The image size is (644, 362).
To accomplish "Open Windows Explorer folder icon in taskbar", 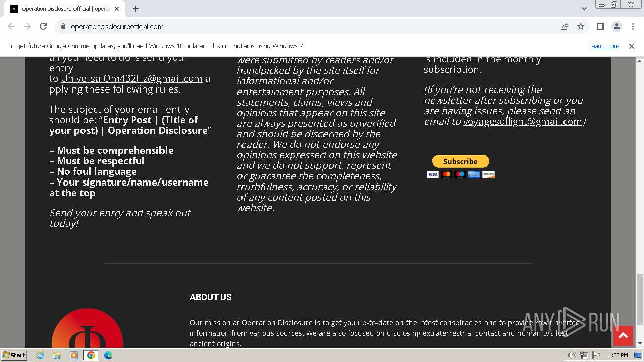I will click(x=57, y=355).
